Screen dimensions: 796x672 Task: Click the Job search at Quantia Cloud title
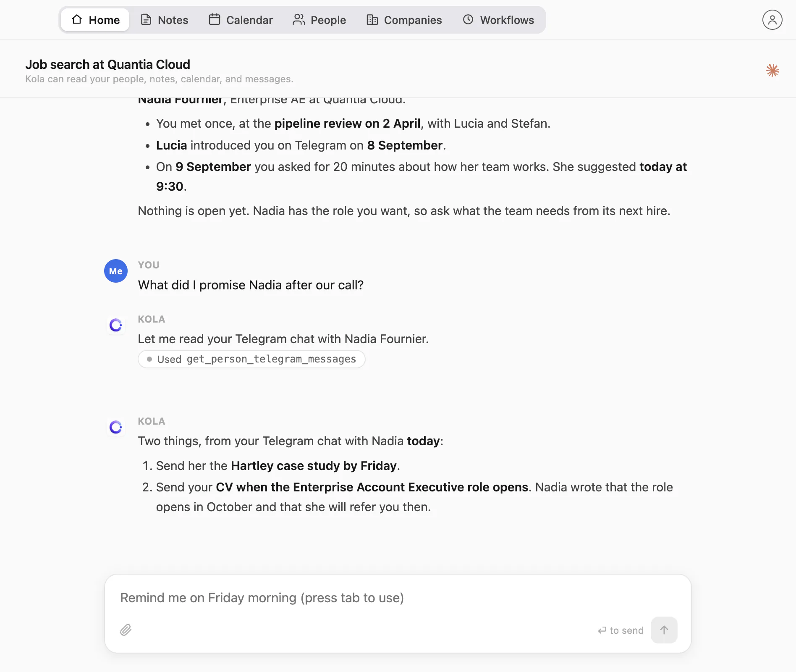click(x=107, y=64)
